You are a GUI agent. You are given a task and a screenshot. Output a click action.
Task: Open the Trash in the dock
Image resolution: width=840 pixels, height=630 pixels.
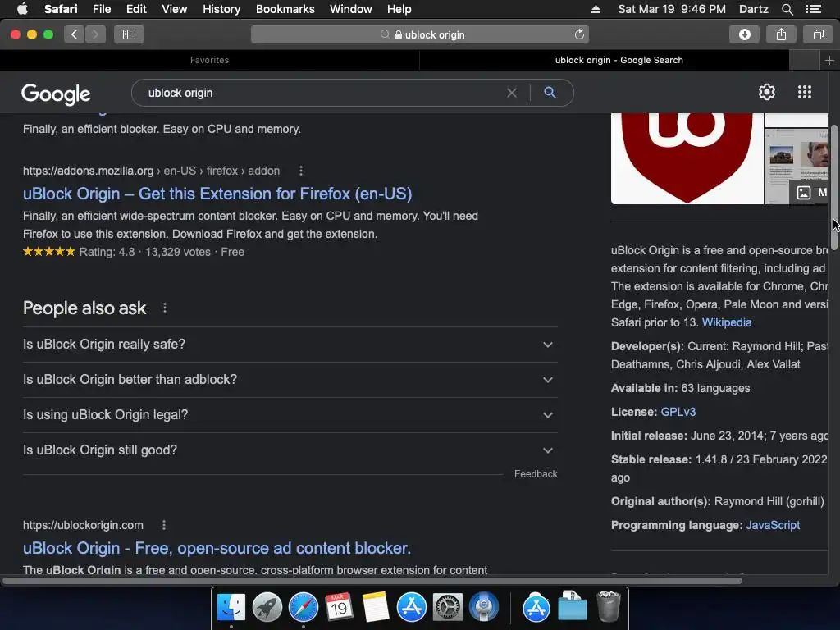click(608, 606)
